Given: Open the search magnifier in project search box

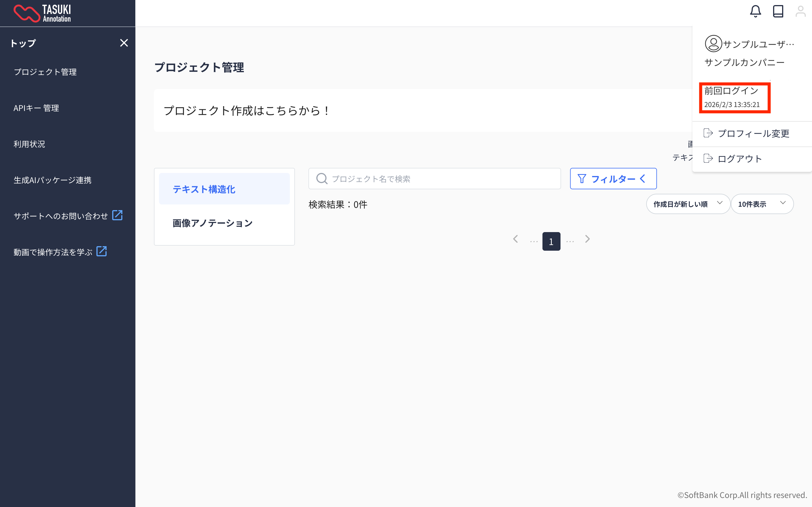Looking at the screenshot, I should [321, 179].
